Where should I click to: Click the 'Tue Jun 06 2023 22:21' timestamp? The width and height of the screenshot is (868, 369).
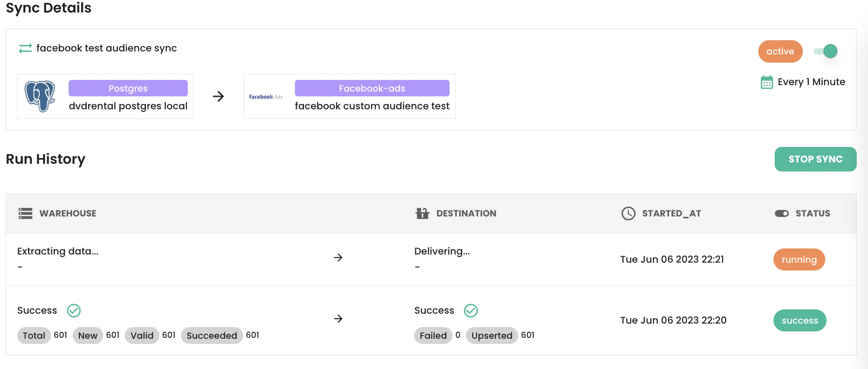pos(672,259)
